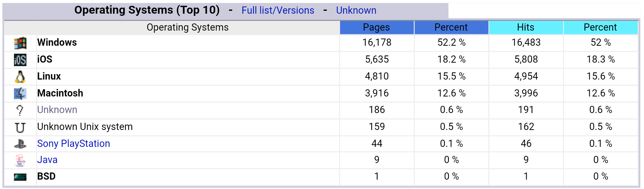The width and height of the screenshot is (644, 189).
Task: Click the Unknown Unix system icon
Action: point(20,127)
